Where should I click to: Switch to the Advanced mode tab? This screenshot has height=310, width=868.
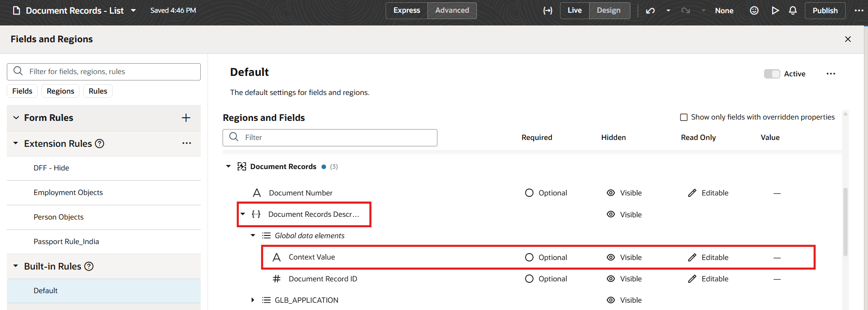pos(452,10)
